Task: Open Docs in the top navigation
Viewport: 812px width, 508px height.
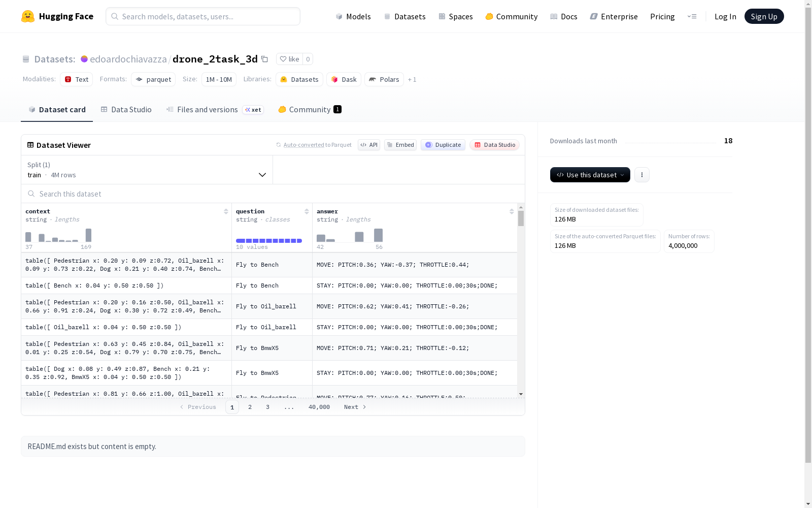Action: (x=563, y=16)
